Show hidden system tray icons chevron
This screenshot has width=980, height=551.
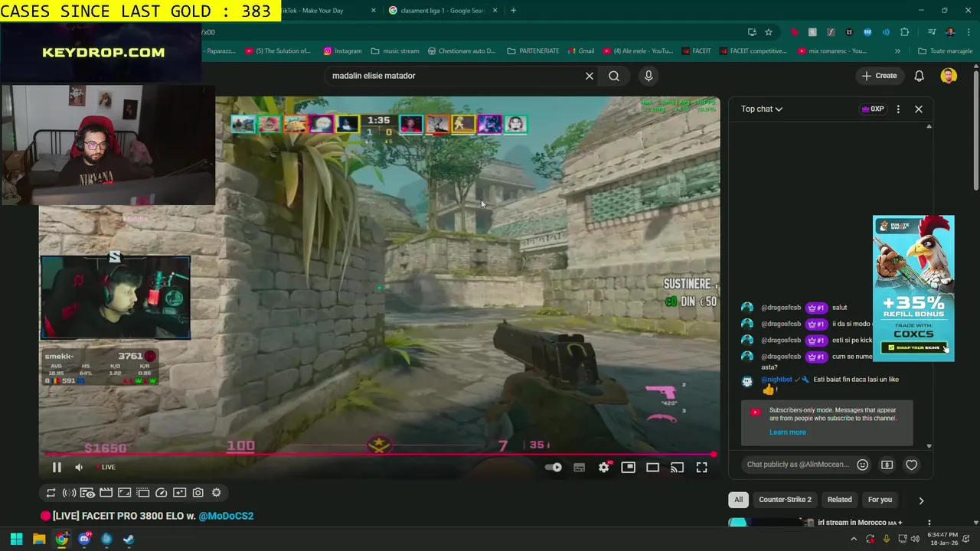point(854,540)
